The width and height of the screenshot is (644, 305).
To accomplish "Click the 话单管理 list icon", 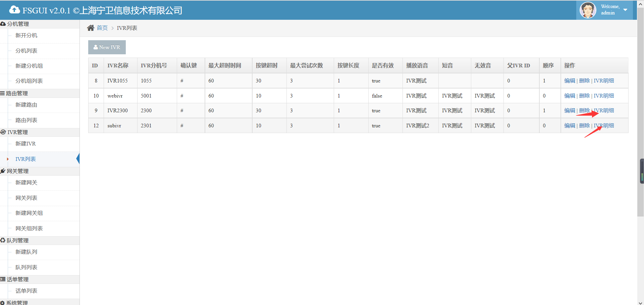I will (3, 279).
